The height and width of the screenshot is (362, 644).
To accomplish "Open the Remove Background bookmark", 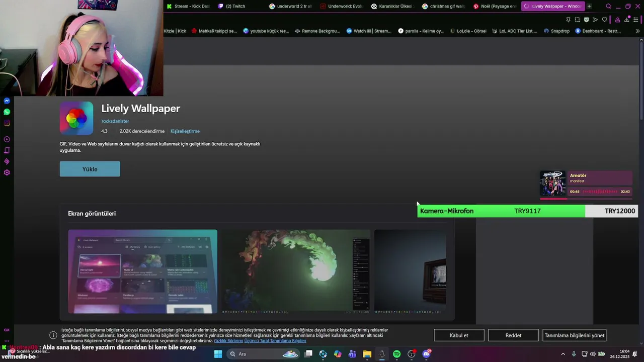I will click(317, 31).
